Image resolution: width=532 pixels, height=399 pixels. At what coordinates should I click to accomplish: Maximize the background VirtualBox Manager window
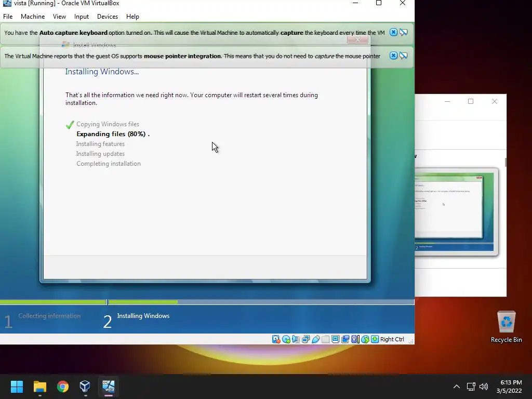471,101
